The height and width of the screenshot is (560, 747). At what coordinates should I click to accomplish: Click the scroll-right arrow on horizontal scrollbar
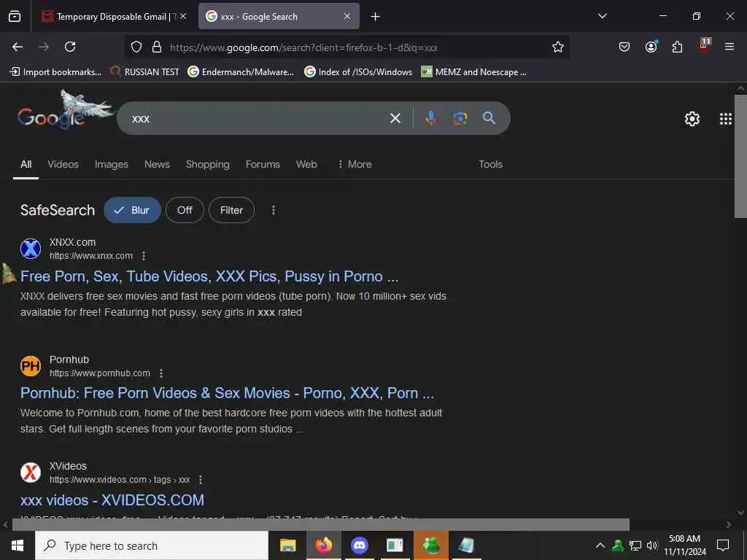[729, 524]
